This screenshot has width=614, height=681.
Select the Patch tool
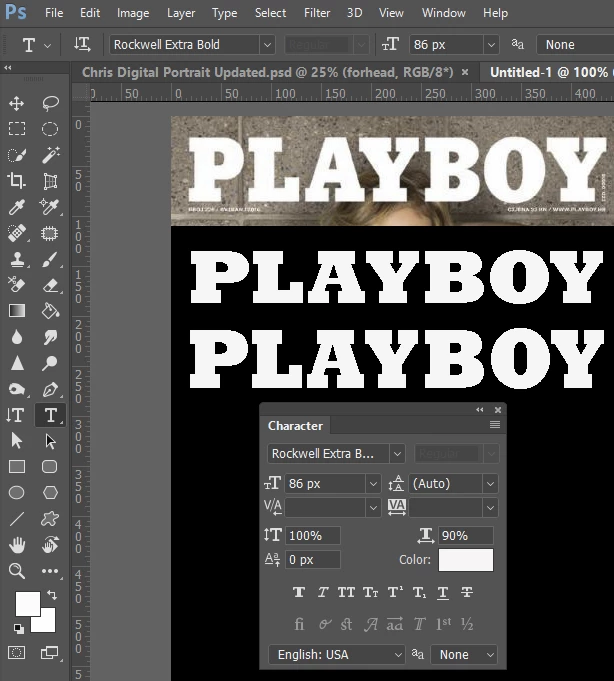[50, 233]
